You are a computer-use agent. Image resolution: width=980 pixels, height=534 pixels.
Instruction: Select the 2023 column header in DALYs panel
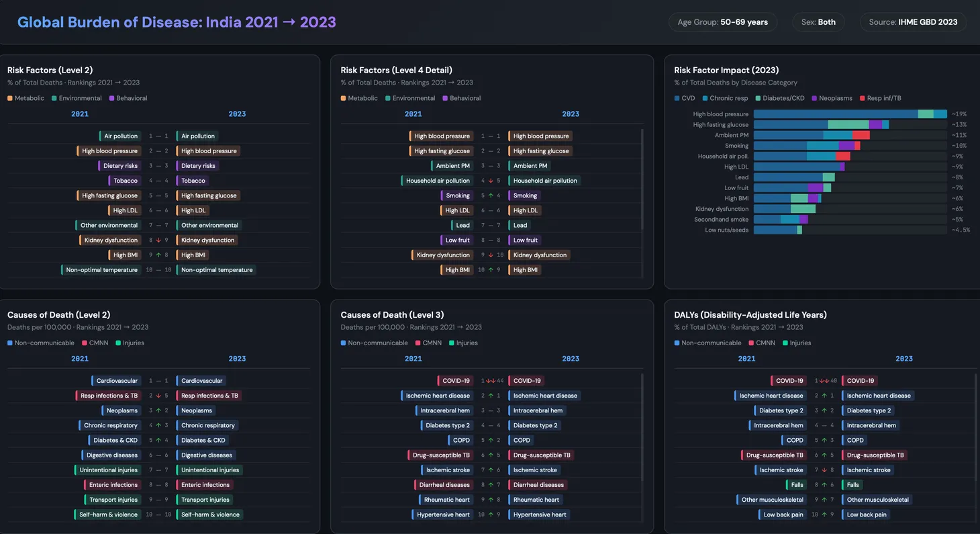[x=904, y=358]
